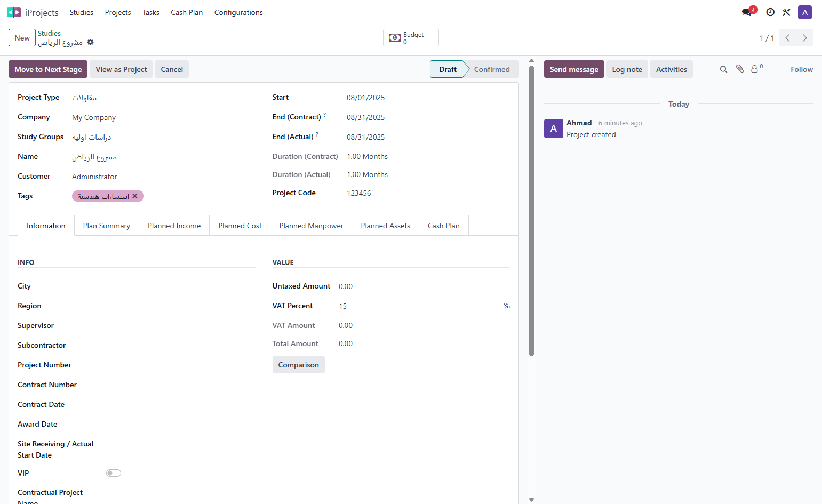Switch to the Planned Income tab

pos(174,226)
